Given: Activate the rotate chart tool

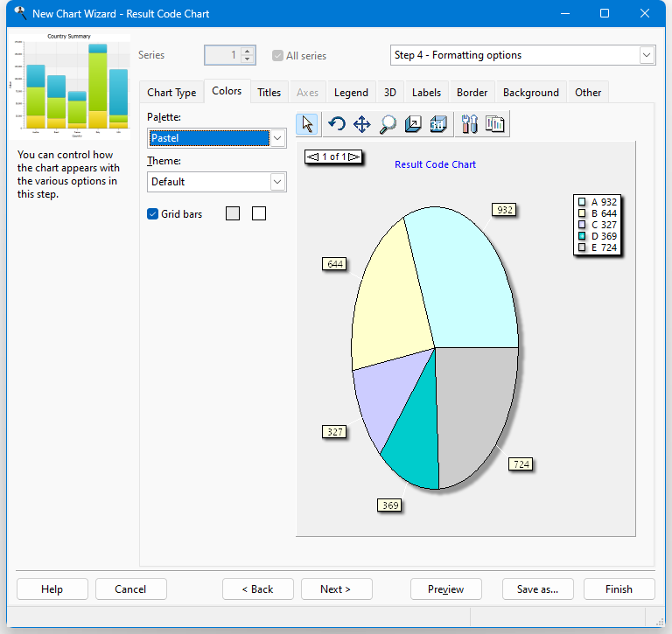Looking at the screenshot, I should click(337, 125).
